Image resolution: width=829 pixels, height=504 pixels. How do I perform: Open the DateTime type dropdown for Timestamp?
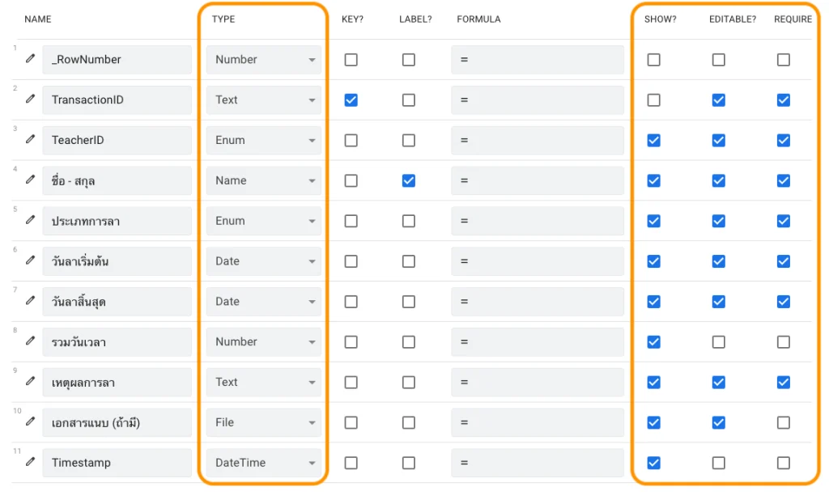coord(263,463)
